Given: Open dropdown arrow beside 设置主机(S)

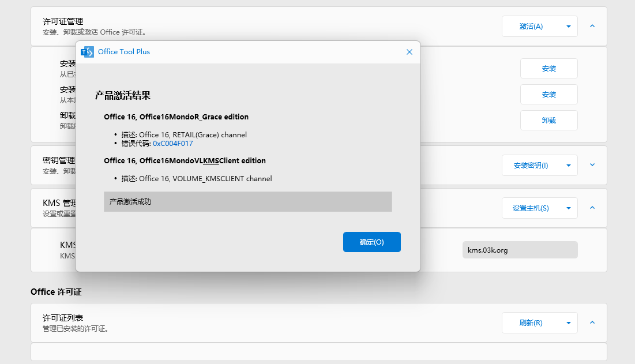Looking at the screenshot, I should [x=568, y=208].
